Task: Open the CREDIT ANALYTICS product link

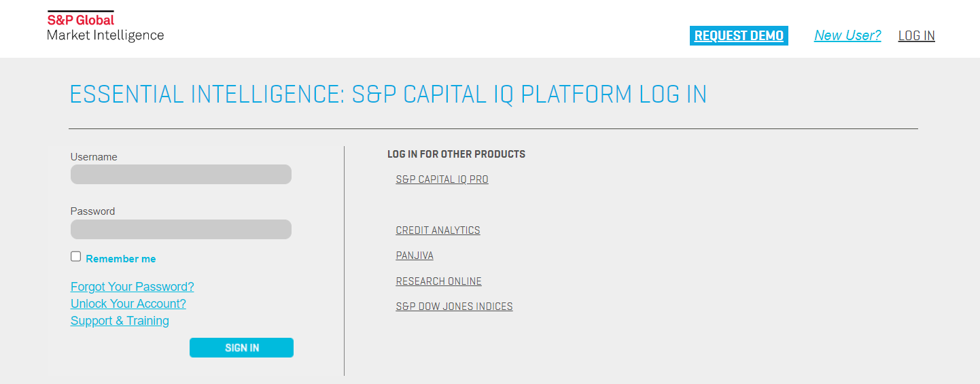Action: pos(438,230)
